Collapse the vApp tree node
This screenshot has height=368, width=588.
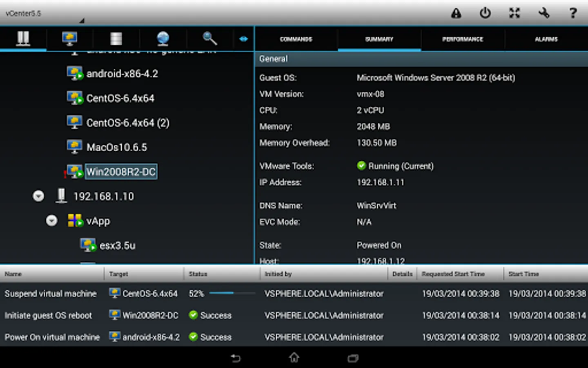[51, 221]
